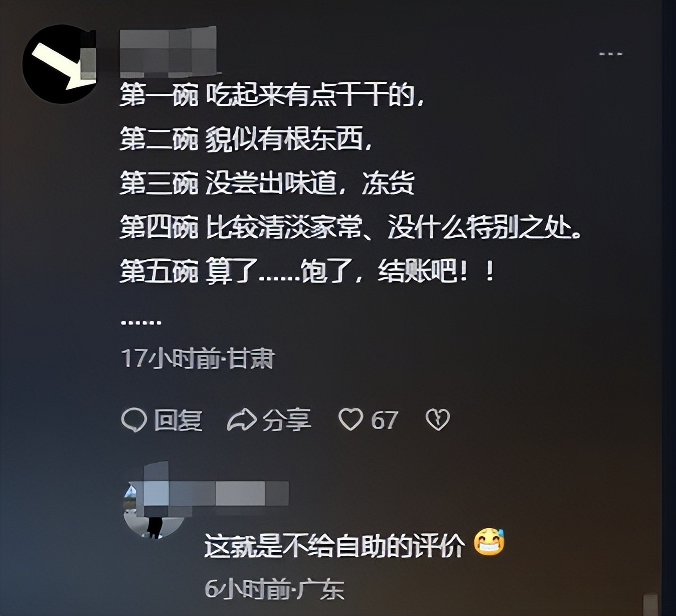Click the 分享 share label
Screen dimensions: 676x616
point(287,420)
